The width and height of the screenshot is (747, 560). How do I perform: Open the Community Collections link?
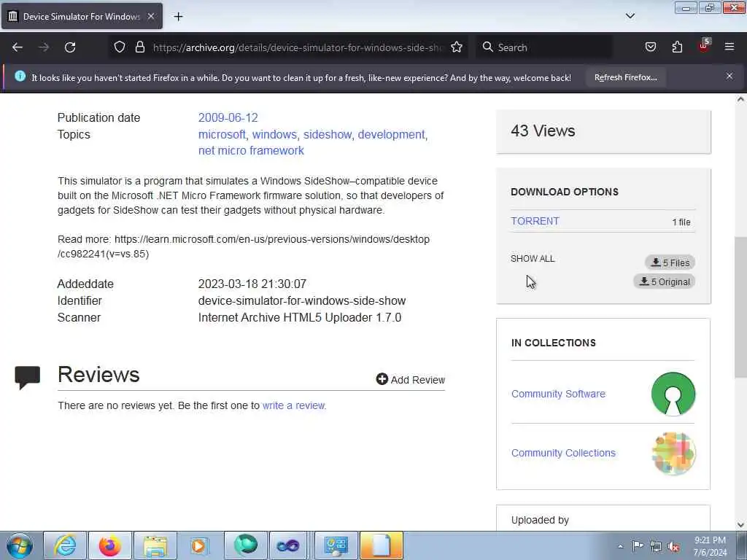[563, 453]
